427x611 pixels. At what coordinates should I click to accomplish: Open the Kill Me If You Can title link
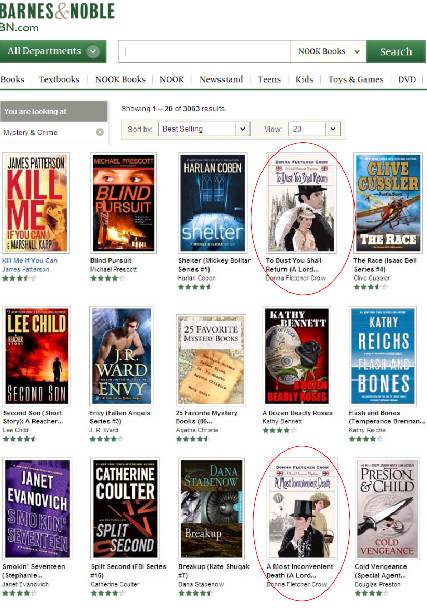30,260
